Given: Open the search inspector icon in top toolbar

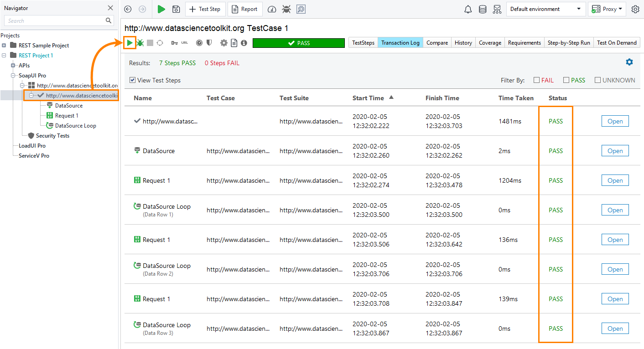Looking at the screenshot, I should [x=301, y=9].
